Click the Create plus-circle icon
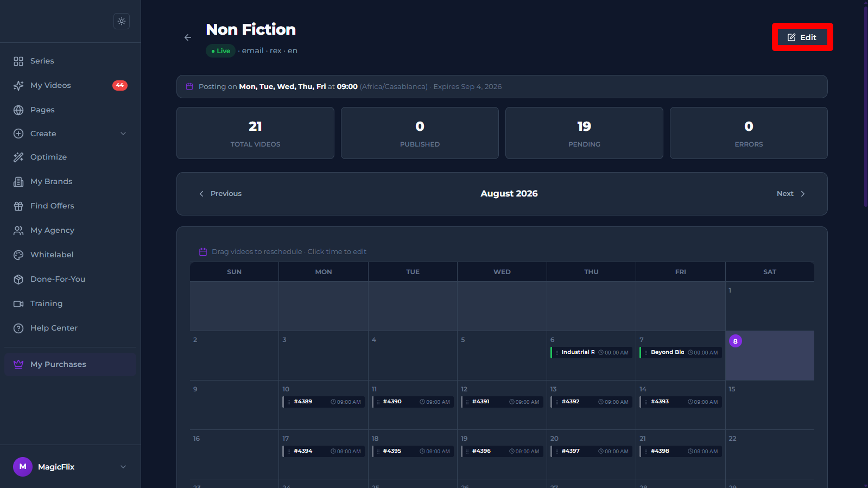The height and width of the screenshot is (488, 868). point(18,134)
